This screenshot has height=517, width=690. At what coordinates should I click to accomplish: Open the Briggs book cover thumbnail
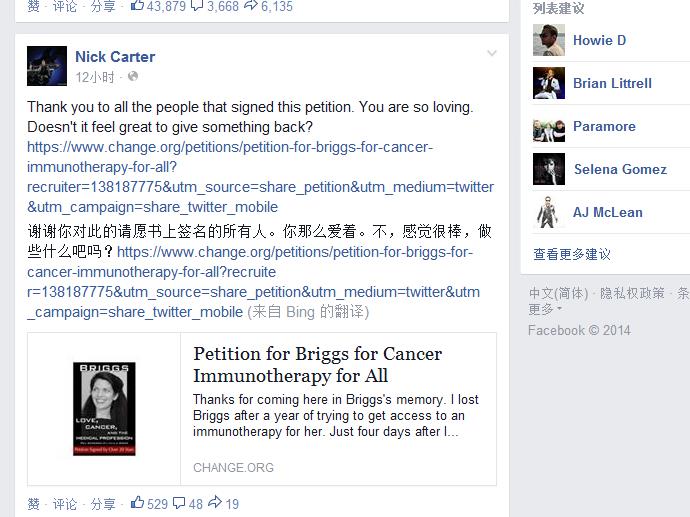pyautogui.click(x=104, y=409)
